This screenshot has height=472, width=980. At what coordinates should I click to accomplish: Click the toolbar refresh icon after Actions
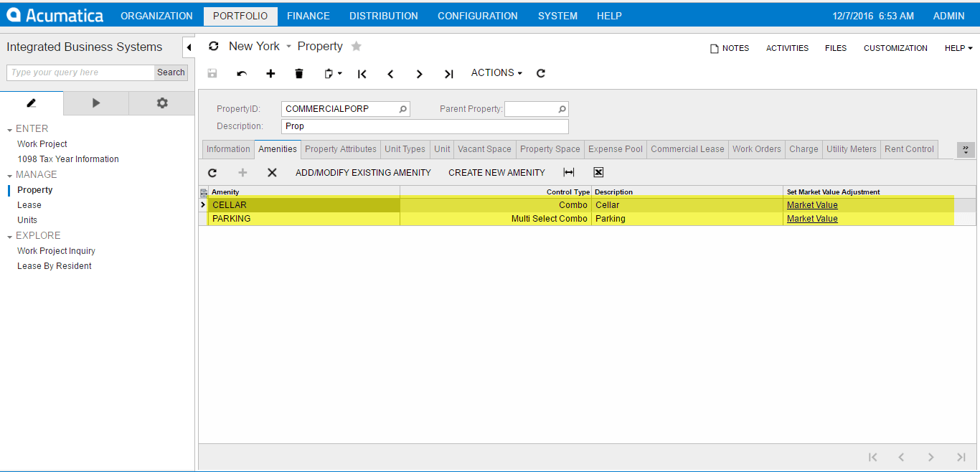pyautogui.click(x=541, y=73)
